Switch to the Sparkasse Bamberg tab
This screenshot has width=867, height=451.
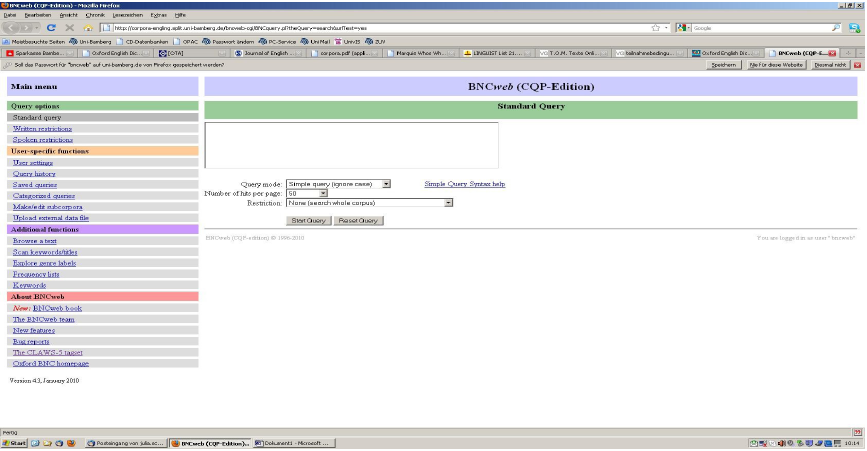click(40, 53)
